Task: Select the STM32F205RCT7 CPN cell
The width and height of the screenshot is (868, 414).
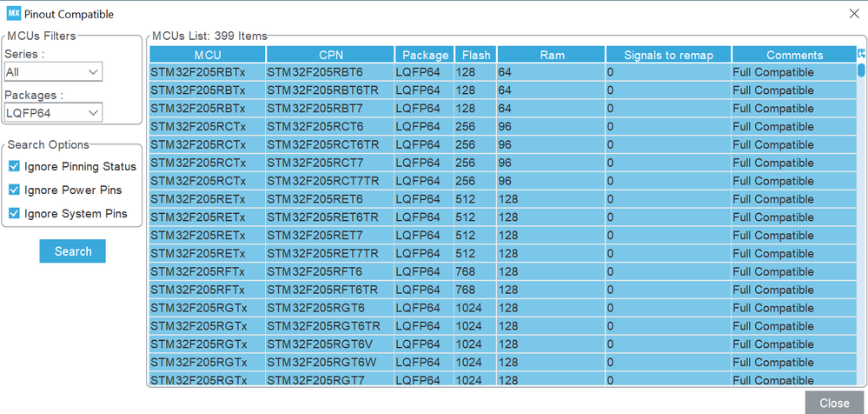Action: click(330, 163)
